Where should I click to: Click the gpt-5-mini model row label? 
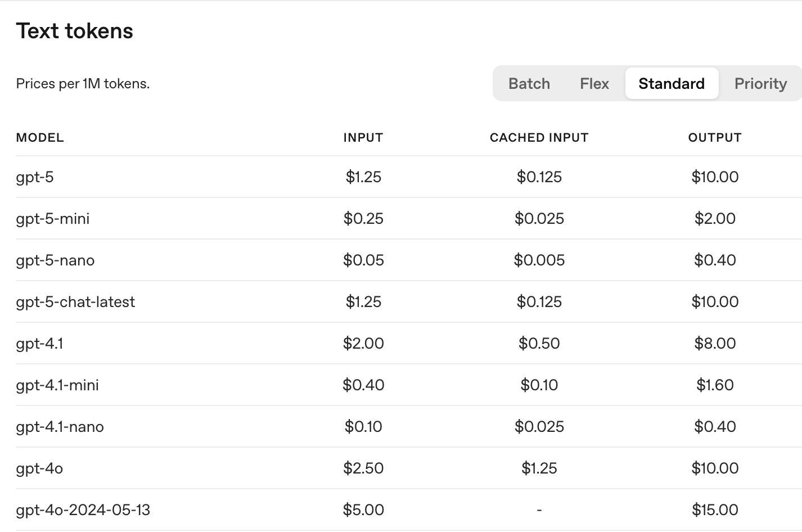tap(53, 219)
